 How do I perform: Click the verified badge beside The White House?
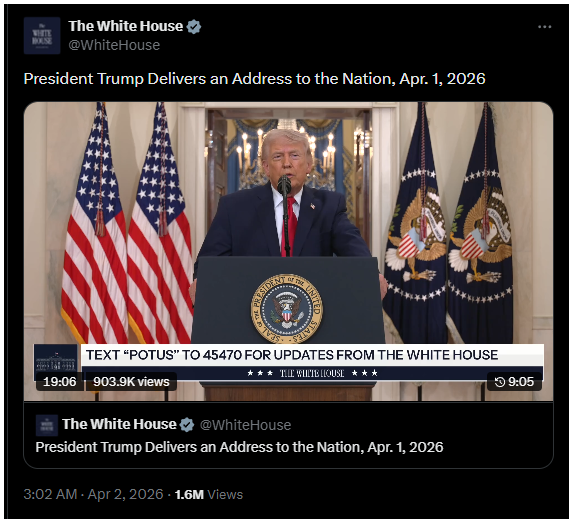pos(194,26)
